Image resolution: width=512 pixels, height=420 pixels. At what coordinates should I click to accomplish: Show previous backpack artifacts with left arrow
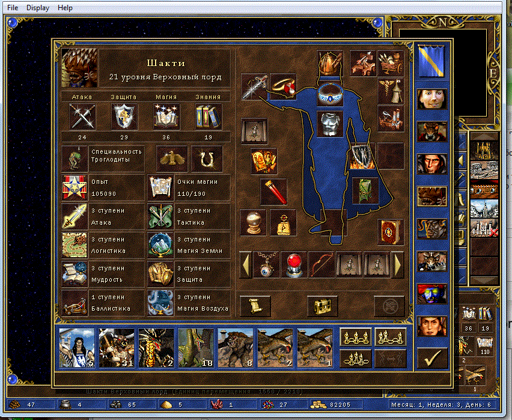click(246, 265)
